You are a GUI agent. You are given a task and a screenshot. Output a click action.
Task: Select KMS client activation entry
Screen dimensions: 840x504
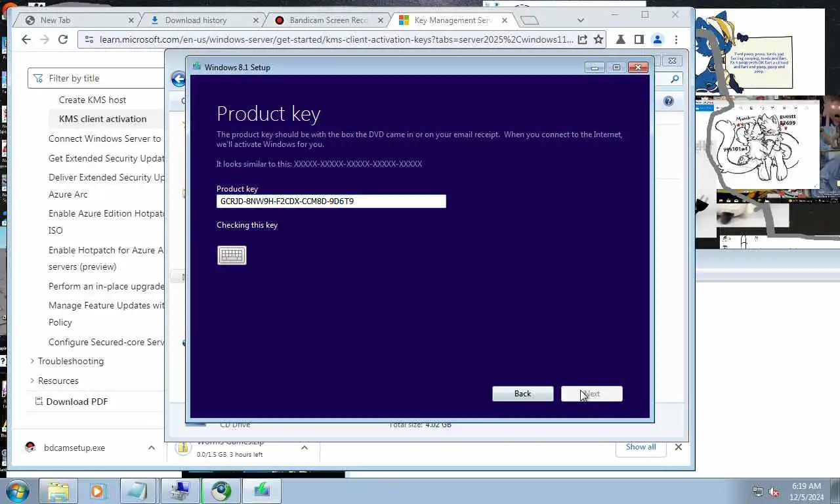[x=102, y=119]
